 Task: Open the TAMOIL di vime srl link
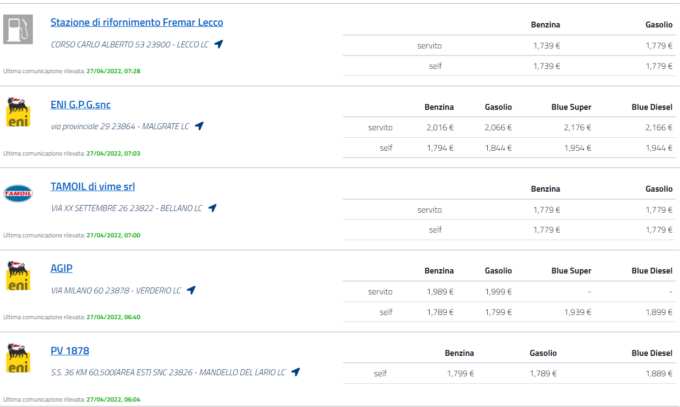[x=93, y=186]
